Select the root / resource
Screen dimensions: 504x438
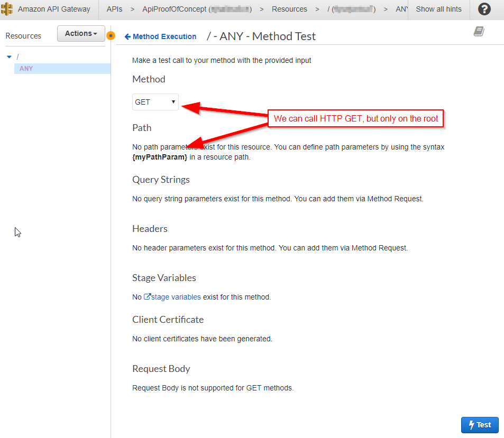click(18, 55)
